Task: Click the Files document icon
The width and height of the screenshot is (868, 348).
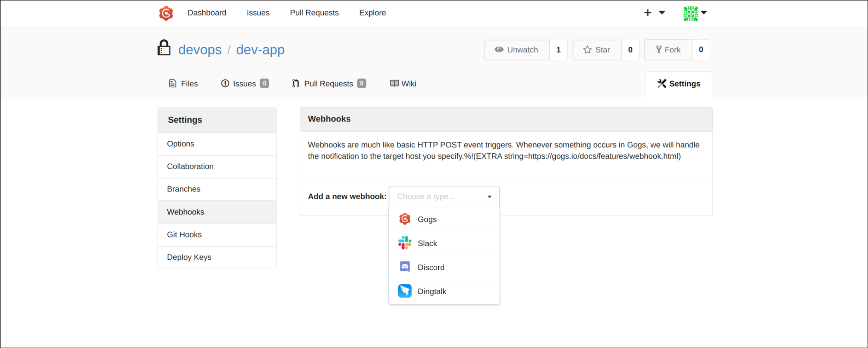Action: pos(172,84)
